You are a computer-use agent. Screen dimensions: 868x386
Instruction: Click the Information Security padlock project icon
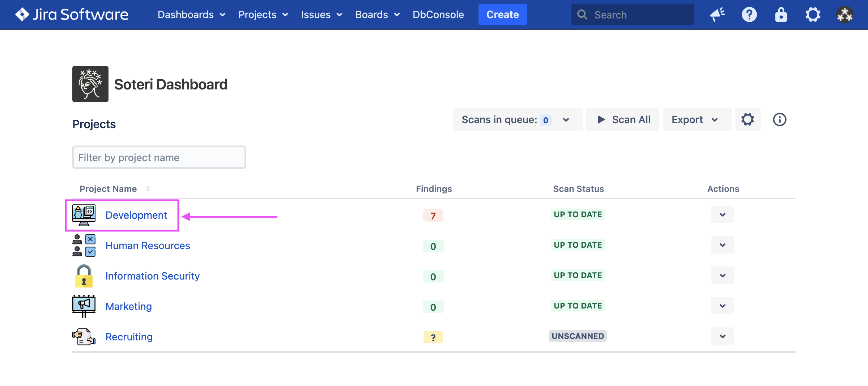pos(84,276)
